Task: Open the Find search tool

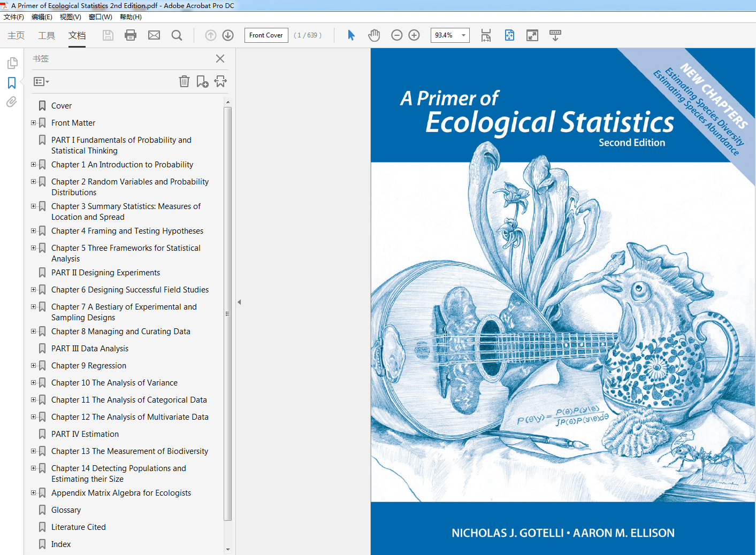Action: click(x=177, y=35)
